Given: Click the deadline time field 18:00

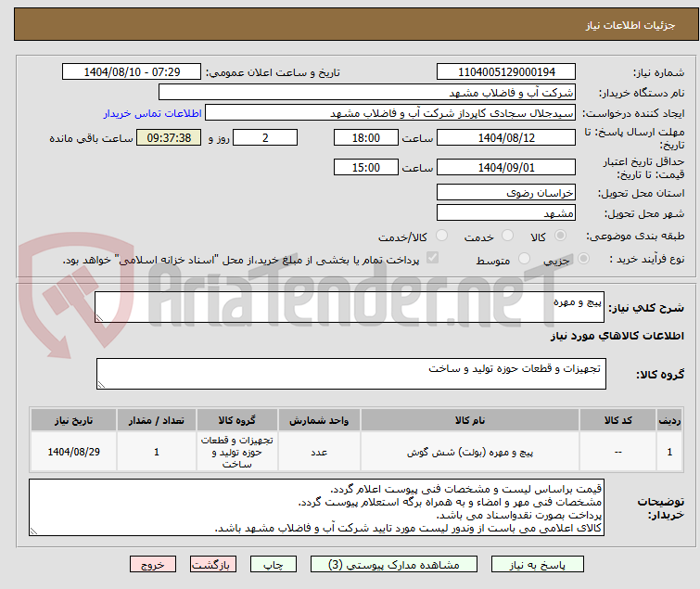Looking at the screenshot, I should click(366, 137).
